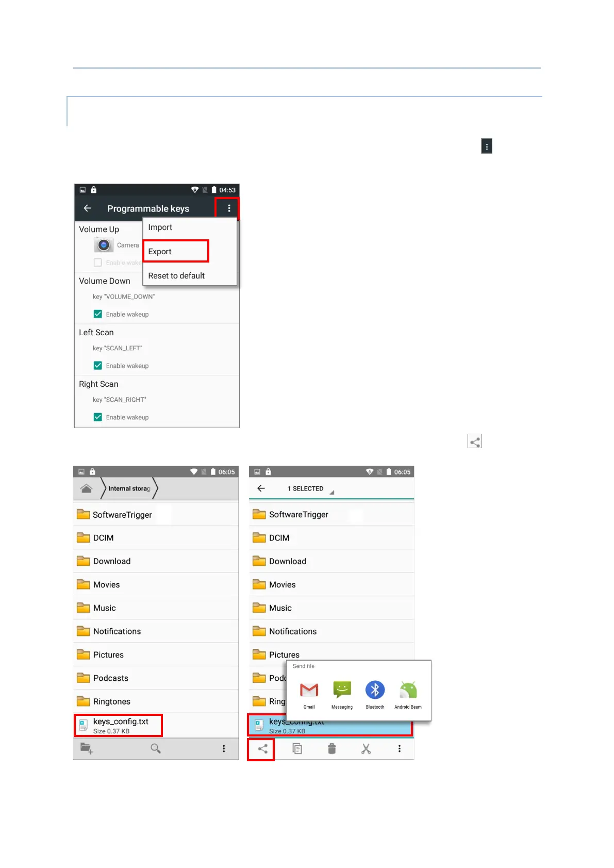Go back from Programmable keys screen
Viewport: 614px width, 868px height.
pyautogui.click(x=88, y=208)
